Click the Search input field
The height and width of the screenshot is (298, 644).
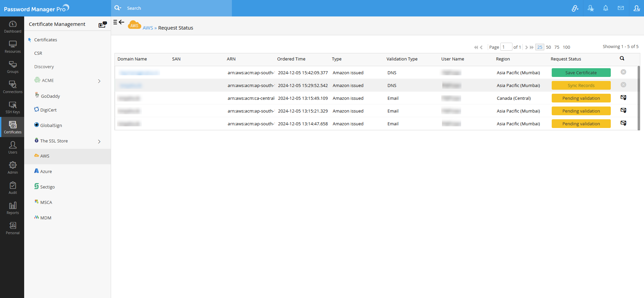[x=178, y=8]
